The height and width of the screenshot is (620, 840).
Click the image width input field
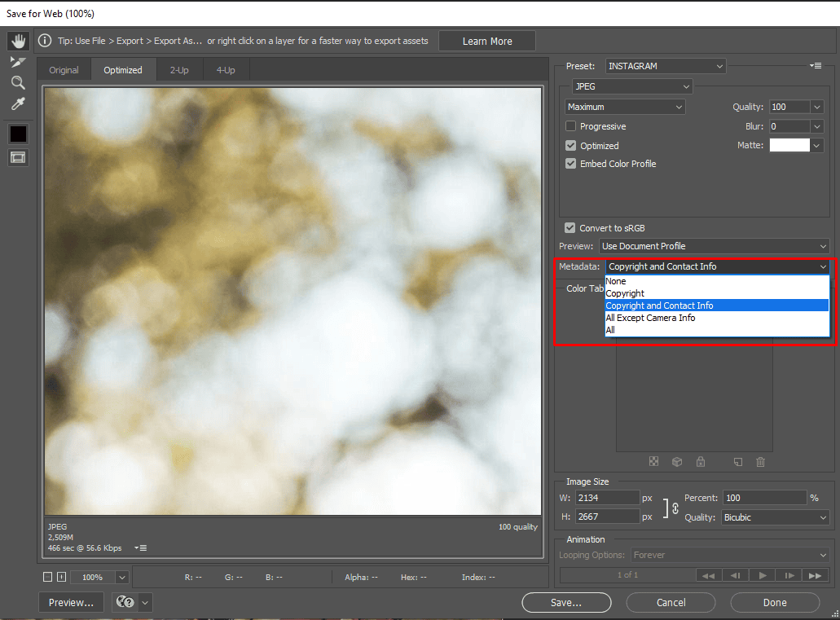coord(607,498)
